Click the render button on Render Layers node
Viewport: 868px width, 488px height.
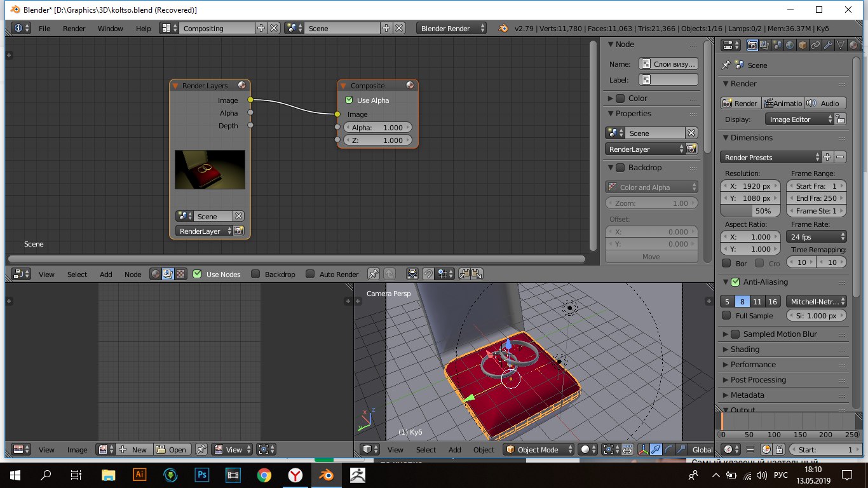click(239, 231)
